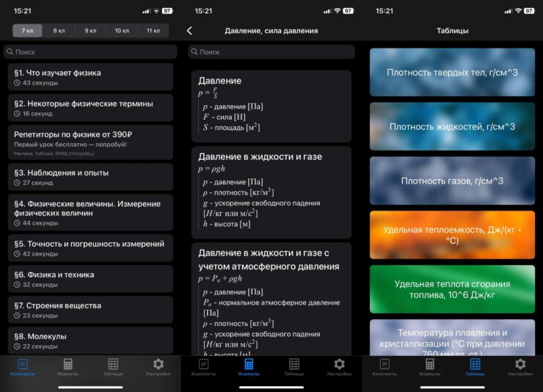This screenshot has width=543, height=392.
Task: Tap the Формулы calculator icon on the Конспекты screen
Action: point(68,365)
